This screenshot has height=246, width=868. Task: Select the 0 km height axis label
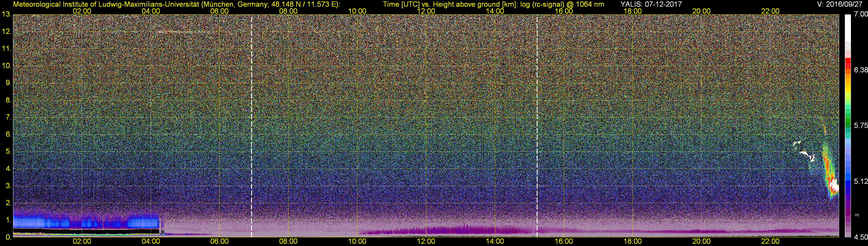(8, 237)
